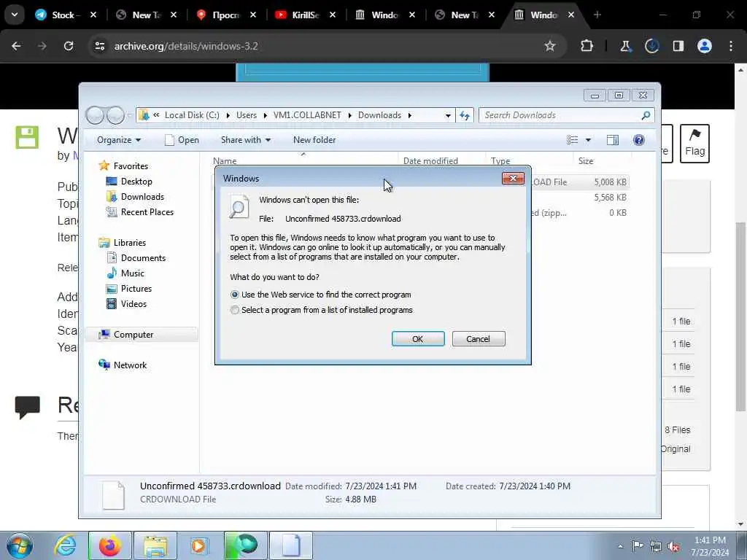
Task: Open Explorer help icon
Action: point(639,139)
